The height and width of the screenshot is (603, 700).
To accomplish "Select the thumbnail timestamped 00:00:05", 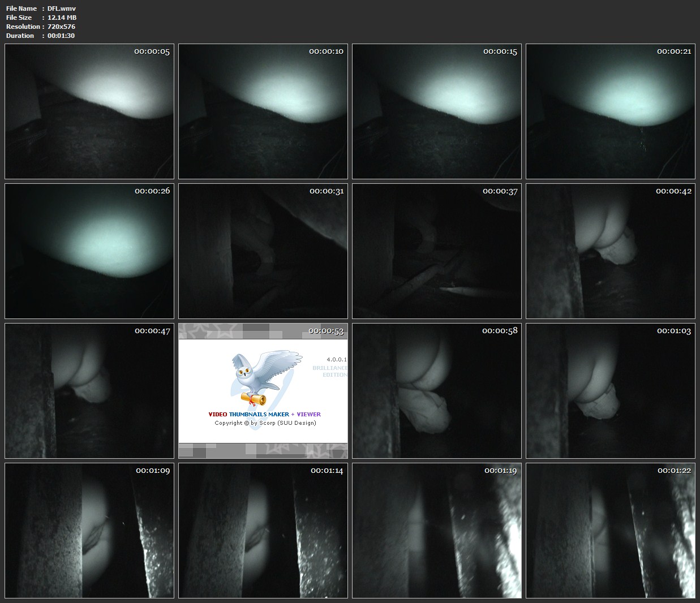I will coord(89,111).
